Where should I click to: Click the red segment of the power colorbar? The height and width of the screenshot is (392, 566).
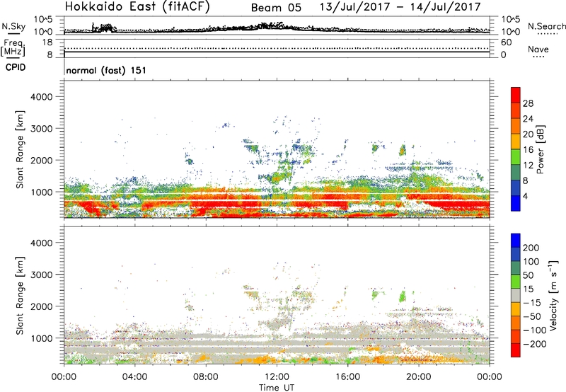pyautogui.click(x=516, y=96)
